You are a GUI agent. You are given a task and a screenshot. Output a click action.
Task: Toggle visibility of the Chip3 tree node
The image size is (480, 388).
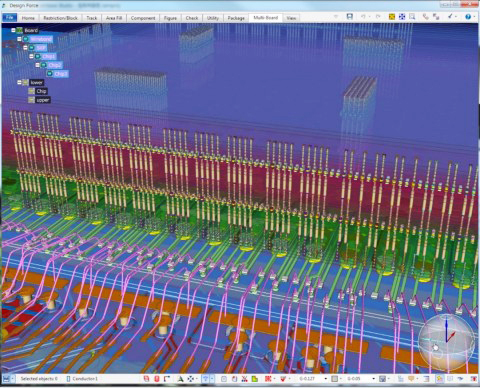point(50,74)
